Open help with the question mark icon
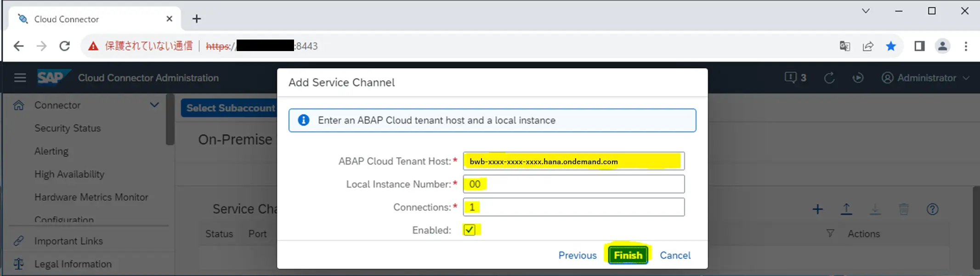Viewport: 980px width, 276px height. 932,209
